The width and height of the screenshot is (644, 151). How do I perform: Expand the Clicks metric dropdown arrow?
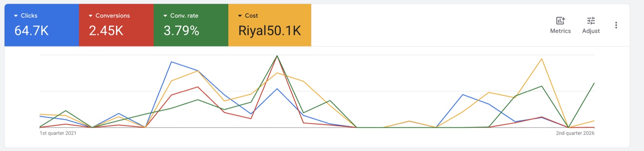tap(16, 16)
